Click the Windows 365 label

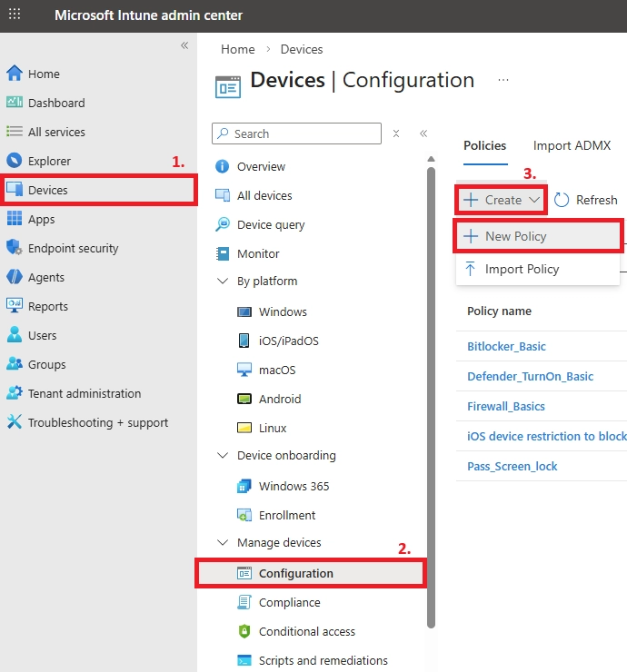pyautogui.click(x=294, y=486)
